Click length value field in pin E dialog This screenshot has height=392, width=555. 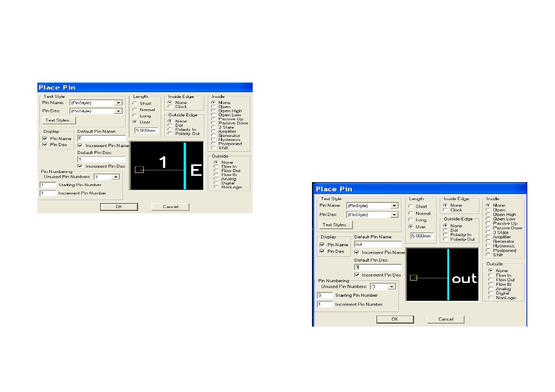pos(146,130)
